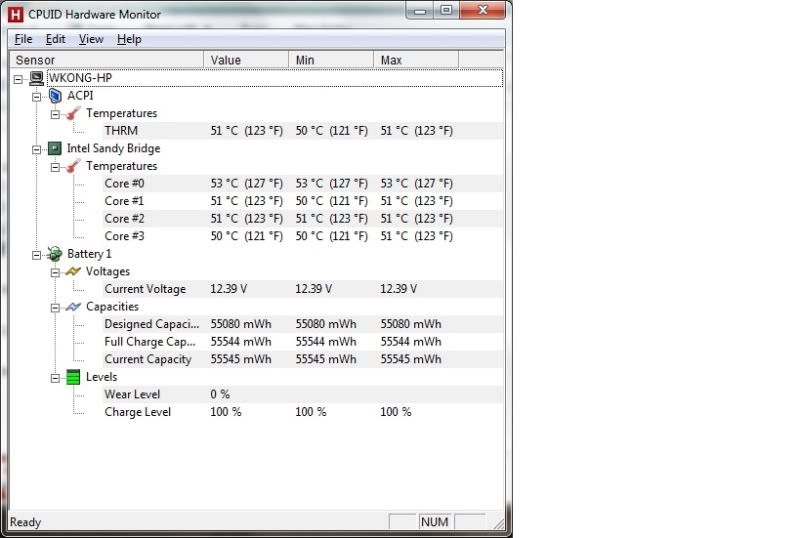Open the Help menu
Screen dimensions: 800x538
coord(129,39)
